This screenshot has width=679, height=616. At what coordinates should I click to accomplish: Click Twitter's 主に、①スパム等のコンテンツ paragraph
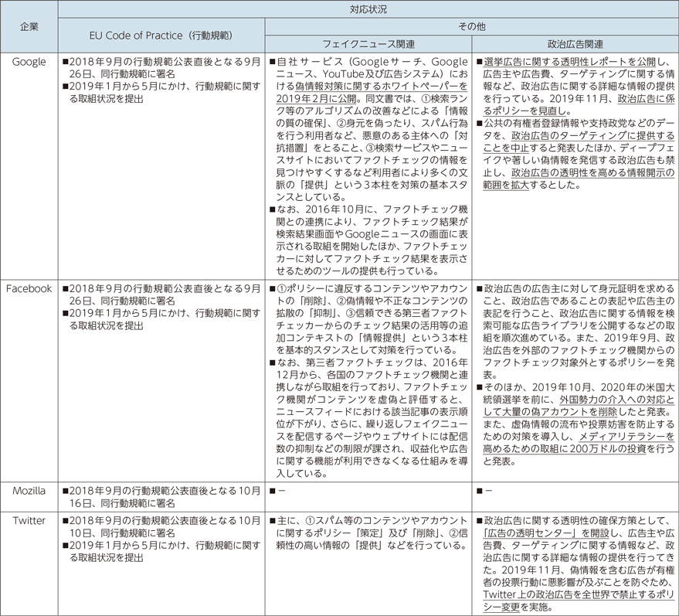pos(368,533)
